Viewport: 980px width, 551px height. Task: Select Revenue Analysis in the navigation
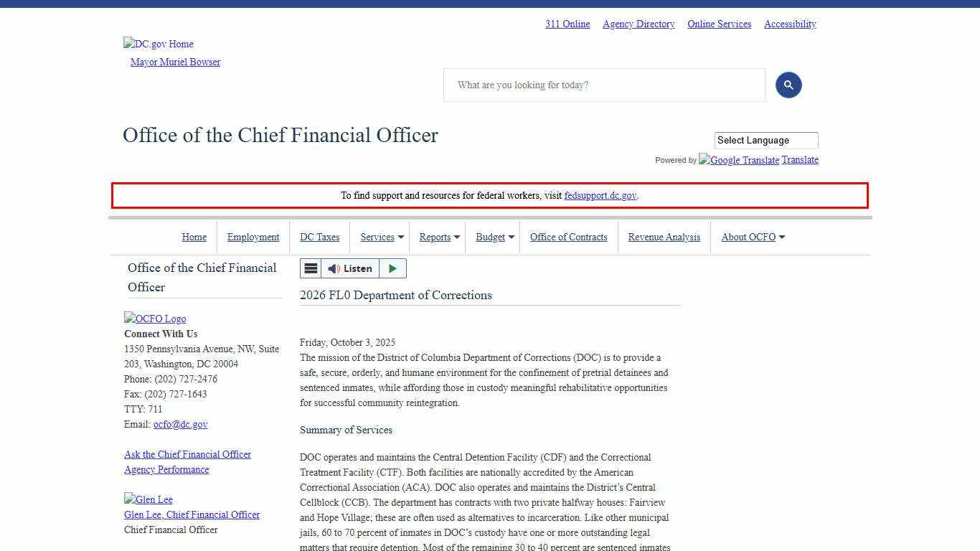click(664, 237)
